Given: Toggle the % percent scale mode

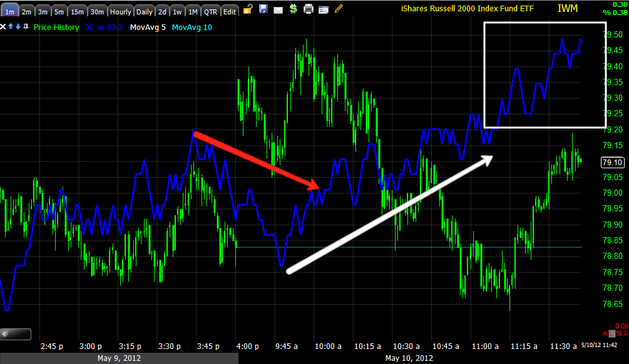Looking at the screenshot, I should [x=619, y=333].
